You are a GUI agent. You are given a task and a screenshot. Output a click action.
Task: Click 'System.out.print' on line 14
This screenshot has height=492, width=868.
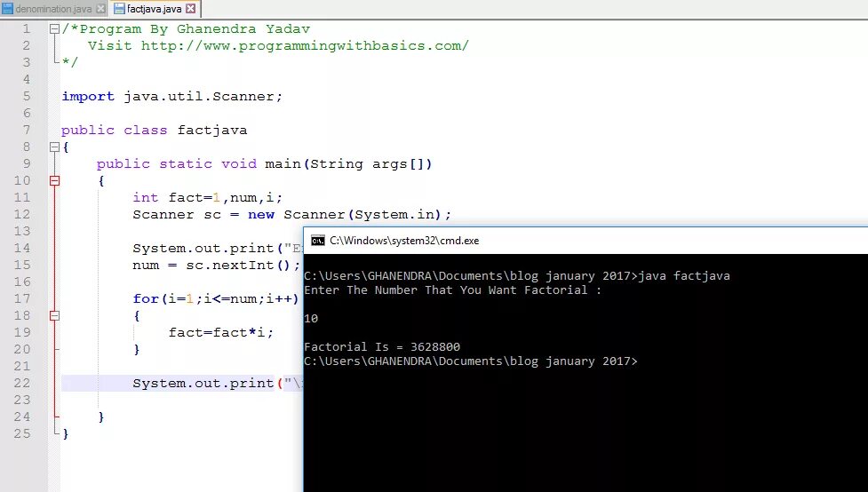click(203, 249)
